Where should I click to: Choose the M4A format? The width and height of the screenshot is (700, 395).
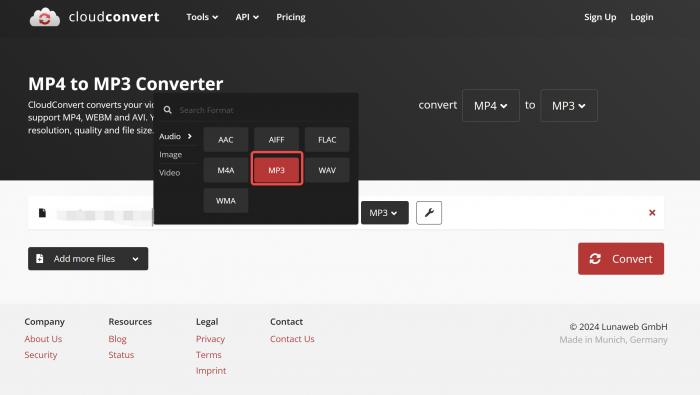coord(225,170)
